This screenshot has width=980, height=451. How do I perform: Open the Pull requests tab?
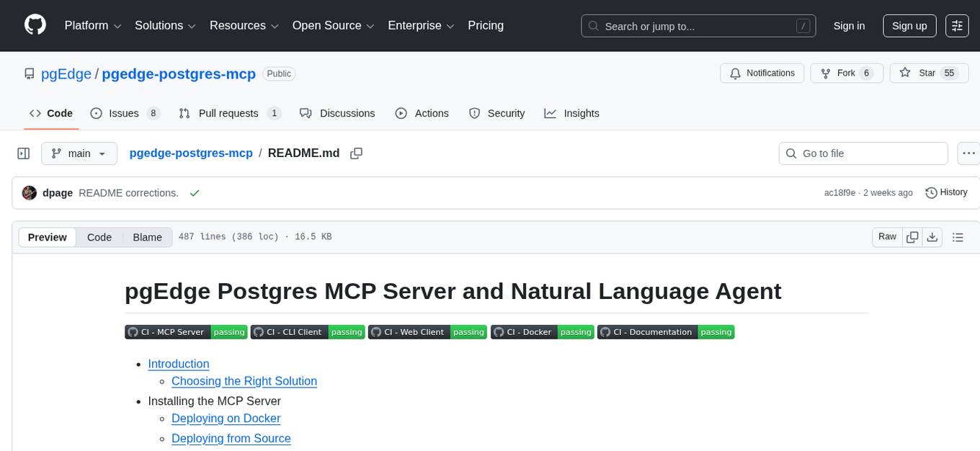(229, 113)
